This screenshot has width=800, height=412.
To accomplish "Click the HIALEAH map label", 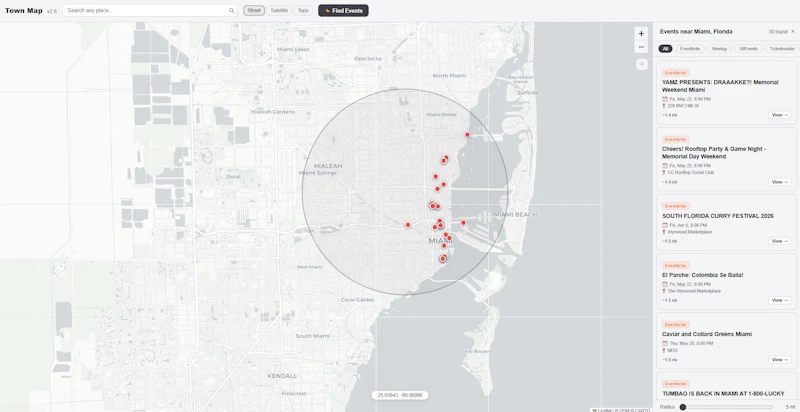I will pyautogui.click(x=328, y=166).
